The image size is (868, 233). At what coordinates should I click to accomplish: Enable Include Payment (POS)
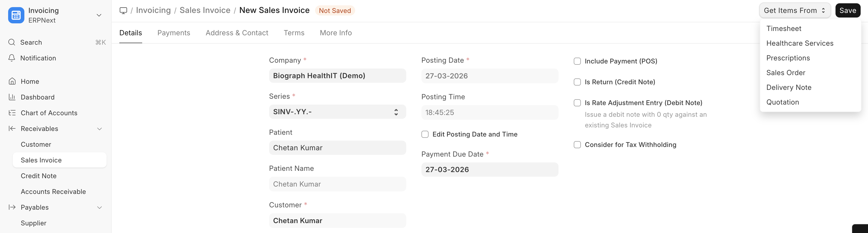(577, 61)
